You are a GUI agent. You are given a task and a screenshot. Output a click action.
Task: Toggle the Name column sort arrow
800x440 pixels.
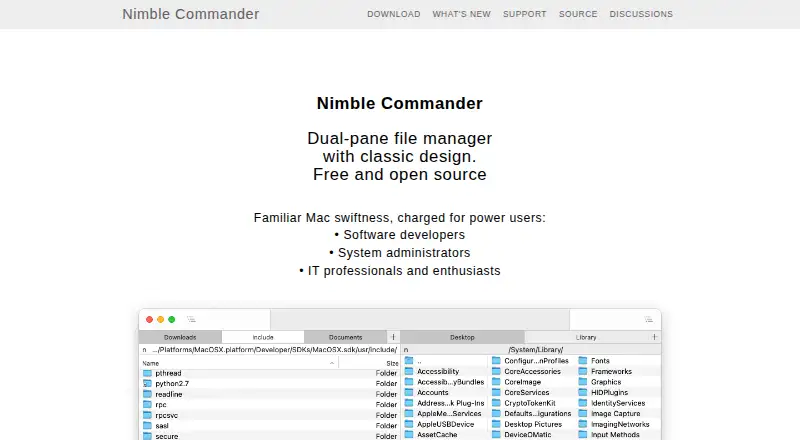[x=332, y=363]
